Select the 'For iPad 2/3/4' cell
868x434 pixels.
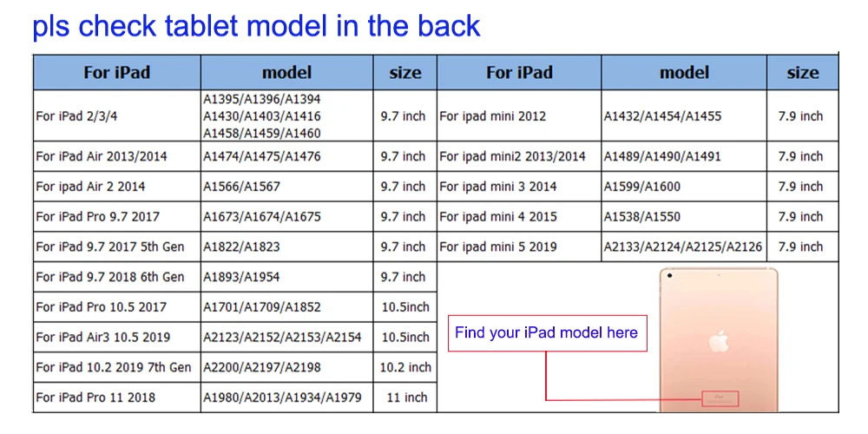pyautogui.click(x=117, y=115)
